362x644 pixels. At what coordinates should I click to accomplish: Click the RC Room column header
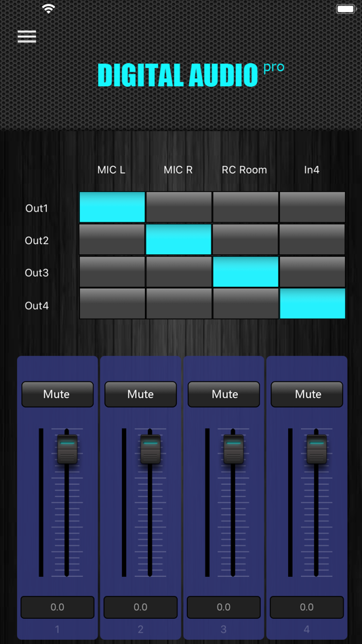click(245, 169)
